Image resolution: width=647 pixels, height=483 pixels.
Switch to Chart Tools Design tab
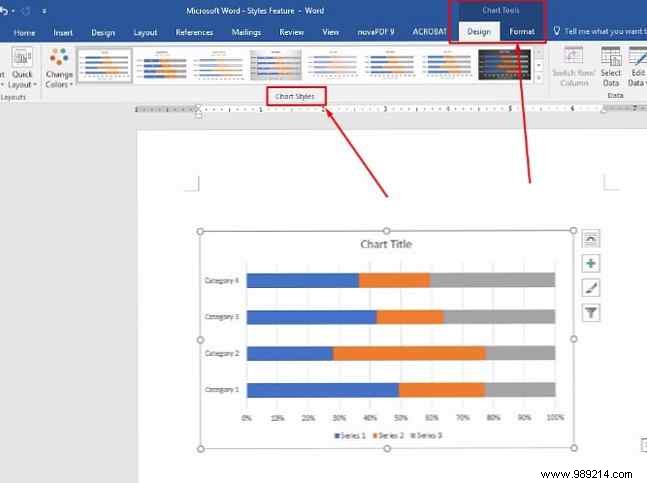point(479,32)
